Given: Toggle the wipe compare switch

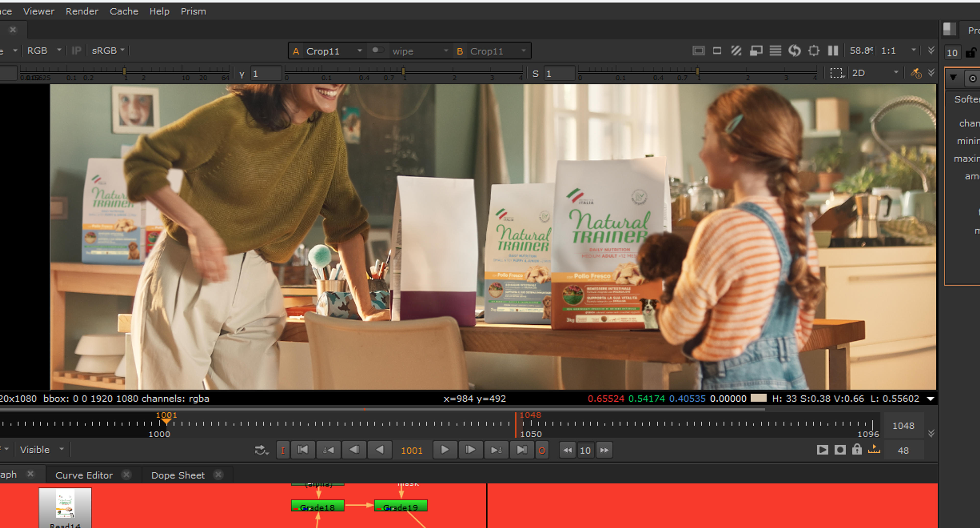Looking at the screenshot, I should click(x=377, y=50).
